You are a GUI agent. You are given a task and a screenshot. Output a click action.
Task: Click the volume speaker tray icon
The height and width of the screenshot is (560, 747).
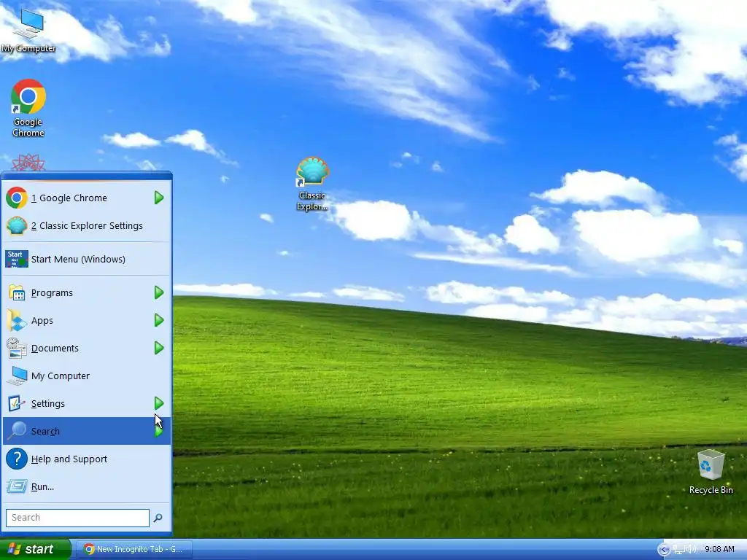(690, 549)
